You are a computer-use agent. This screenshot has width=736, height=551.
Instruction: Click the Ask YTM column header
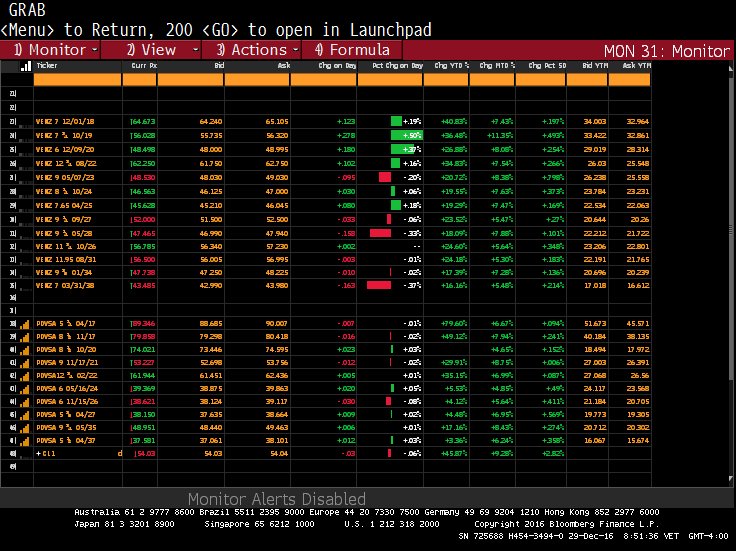(636, 66)
